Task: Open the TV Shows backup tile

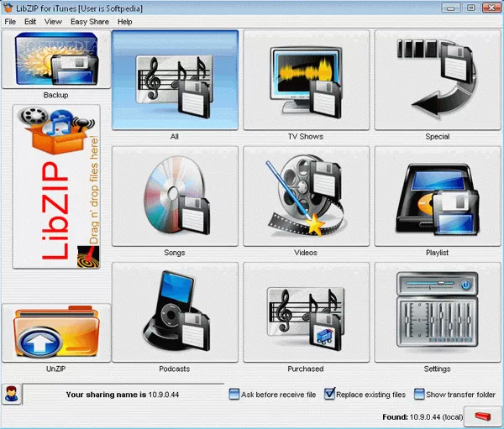Action: click(x=307, y=80)
